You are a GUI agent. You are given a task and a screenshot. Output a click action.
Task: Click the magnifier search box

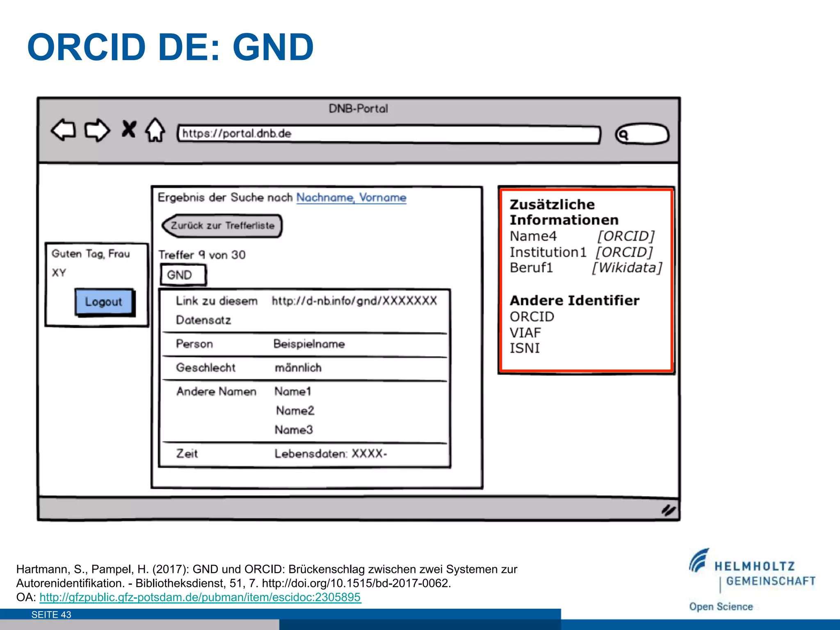pos(642,134)
